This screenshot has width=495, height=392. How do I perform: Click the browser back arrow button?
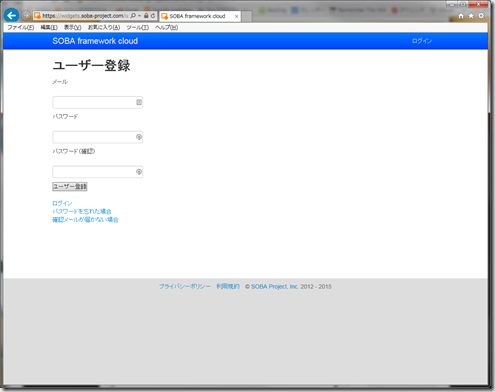11,15
